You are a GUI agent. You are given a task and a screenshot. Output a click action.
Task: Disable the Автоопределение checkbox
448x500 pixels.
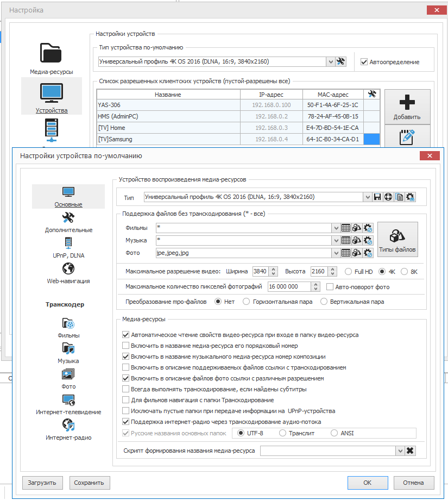(364, 62)
